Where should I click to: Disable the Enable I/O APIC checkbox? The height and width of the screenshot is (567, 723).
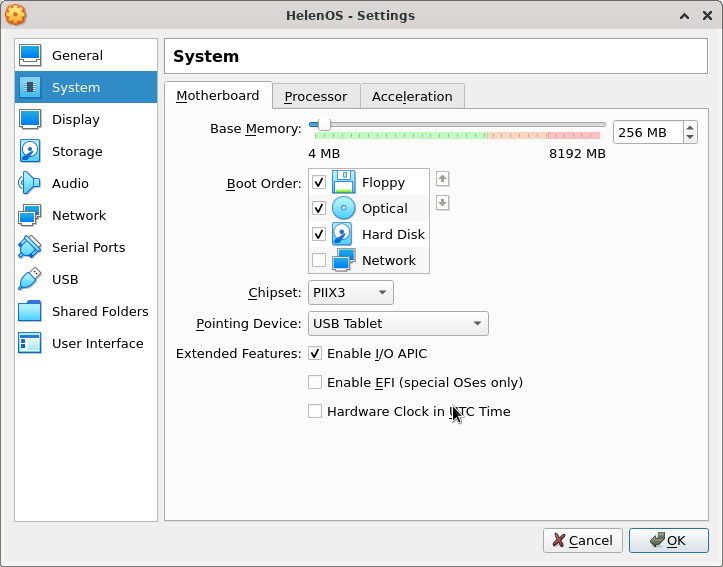[x=315, y=354]
